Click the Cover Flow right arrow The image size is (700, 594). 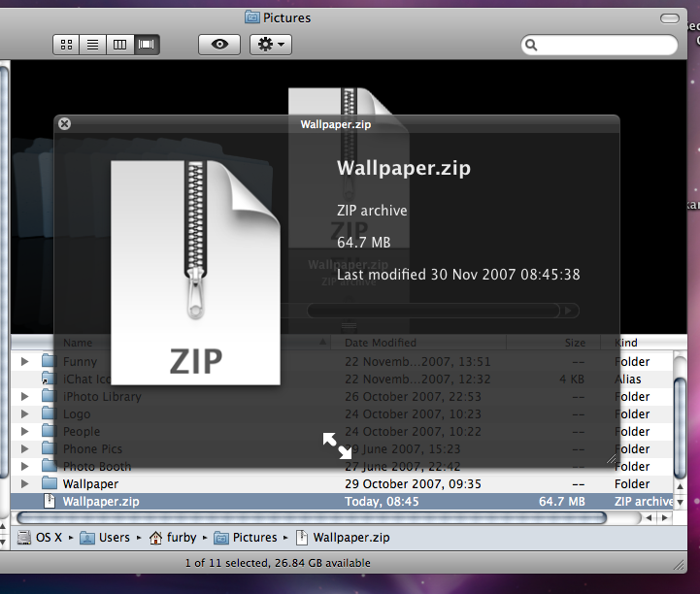click(569, 311)
